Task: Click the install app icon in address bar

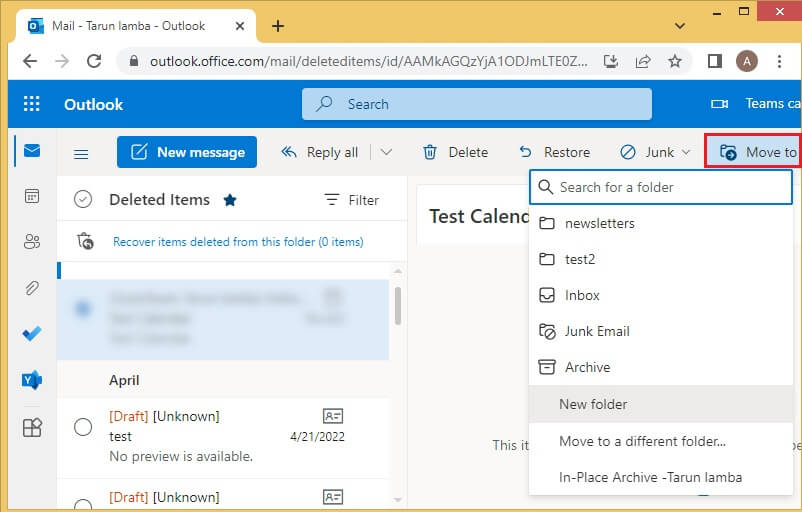Action: [611, 61]
